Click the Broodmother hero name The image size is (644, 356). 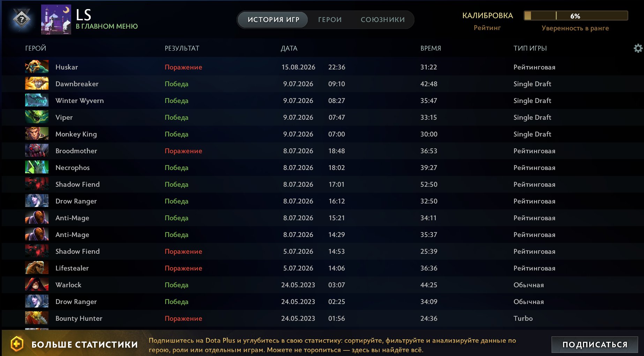pyautogui.click(x=76, y=151)
